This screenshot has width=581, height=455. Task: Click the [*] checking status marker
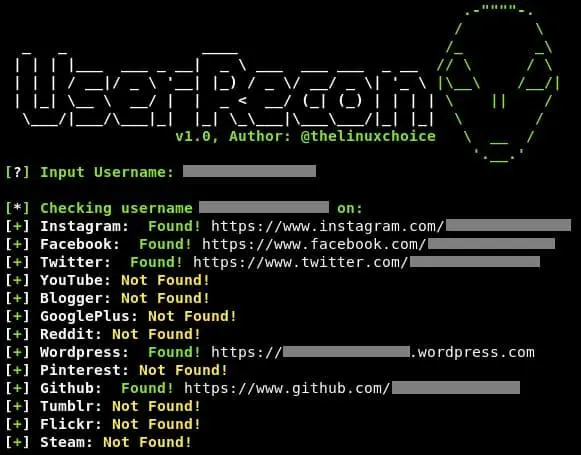coord(17,208)
